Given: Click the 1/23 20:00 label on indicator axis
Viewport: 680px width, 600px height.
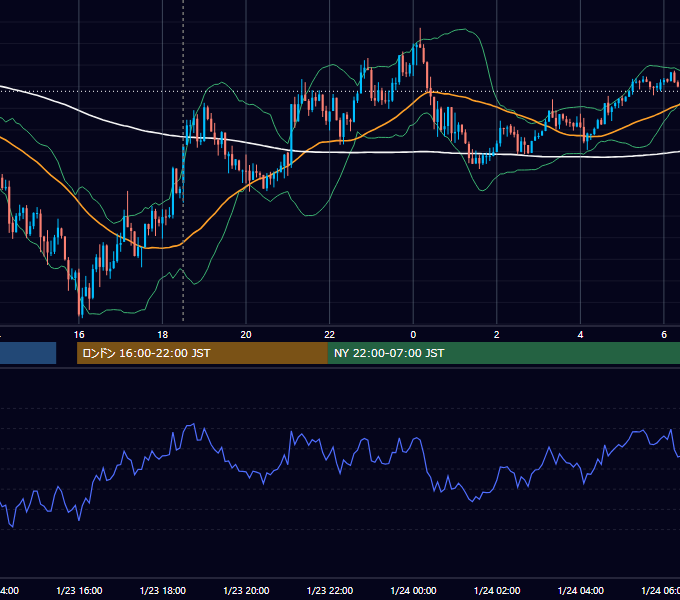Looking at the screenshot, I should pyautogui.click(x=246, y=590).
